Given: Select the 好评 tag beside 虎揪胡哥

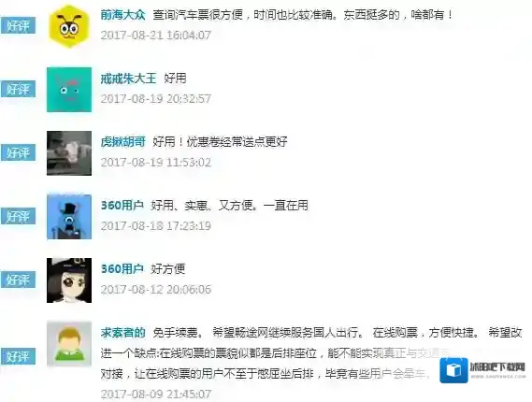Looking at the screenshot, I should coord(18,152).
